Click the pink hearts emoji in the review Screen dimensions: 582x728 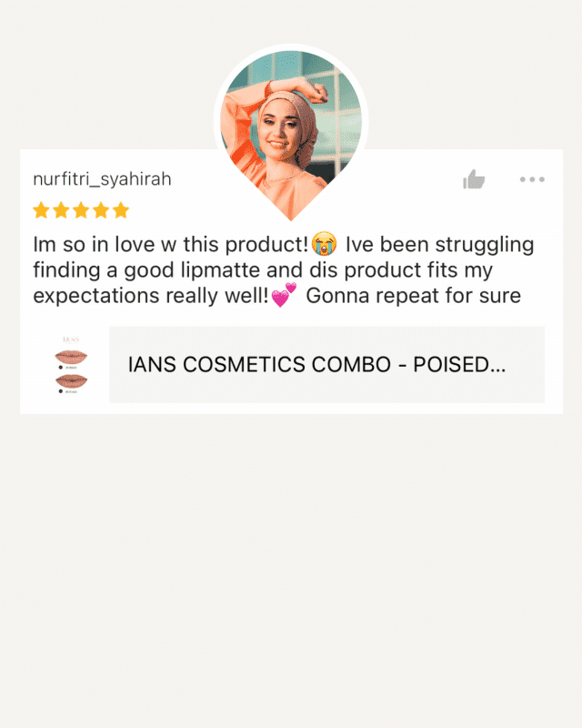[x=284, y=295]
